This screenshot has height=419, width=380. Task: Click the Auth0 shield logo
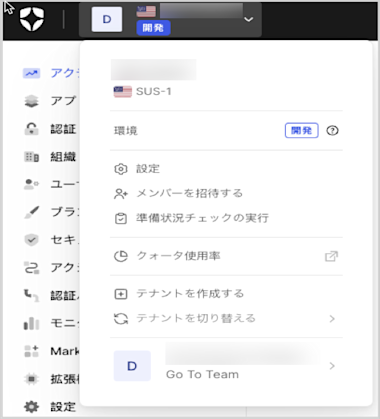pyautogui.click(x=32, y=19)
